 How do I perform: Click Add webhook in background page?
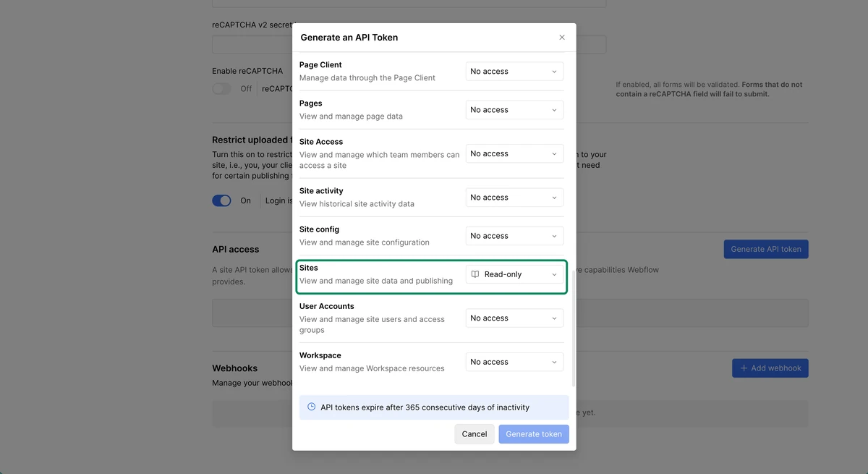click(770, 368)
